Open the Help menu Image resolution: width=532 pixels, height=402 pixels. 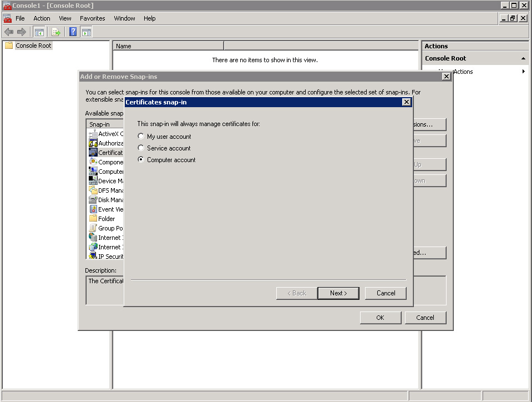tap(149, 18)
